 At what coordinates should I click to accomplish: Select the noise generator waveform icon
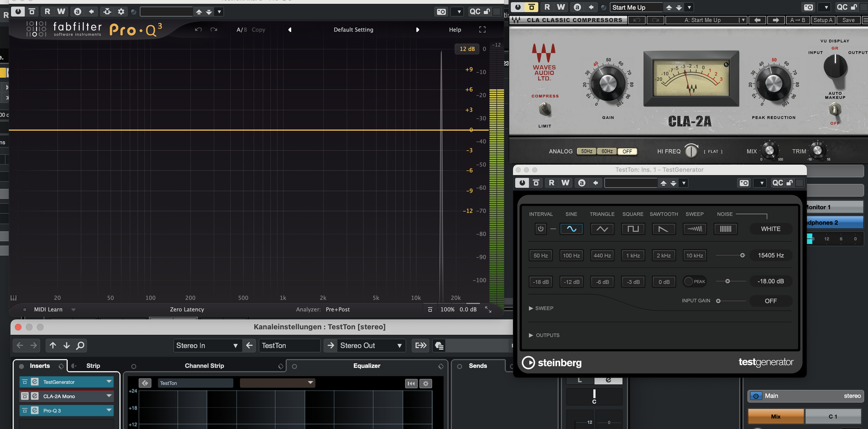coord(725,229)
